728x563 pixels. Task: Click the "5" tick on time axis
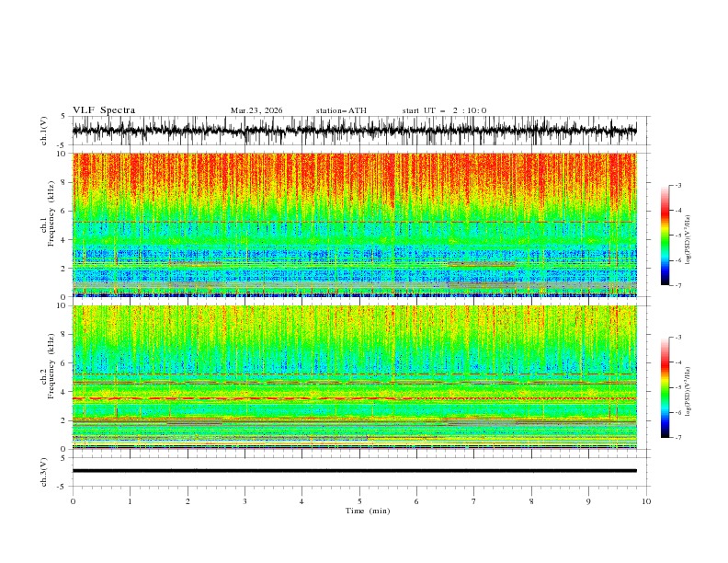coord(359,501)
